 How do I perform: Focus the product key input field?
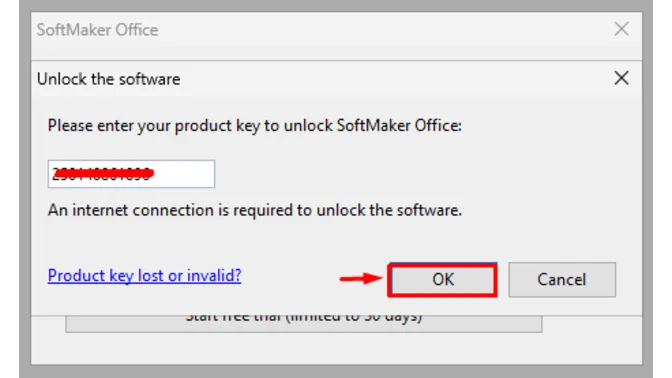click(131, 174)
